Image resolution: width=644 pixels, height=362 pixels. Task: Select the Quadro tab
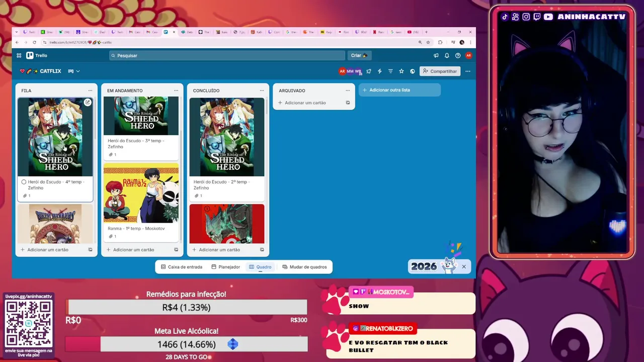coord(261,267)
